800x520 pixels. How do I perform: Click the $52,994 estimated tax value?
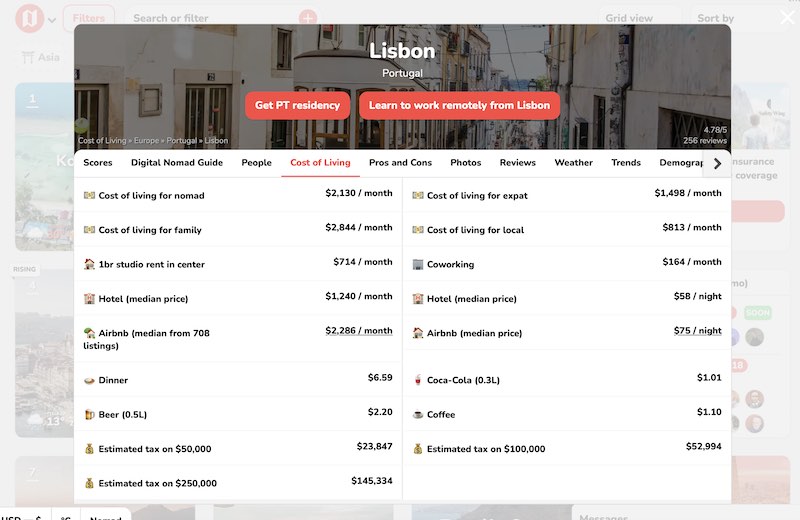[704, 447]
